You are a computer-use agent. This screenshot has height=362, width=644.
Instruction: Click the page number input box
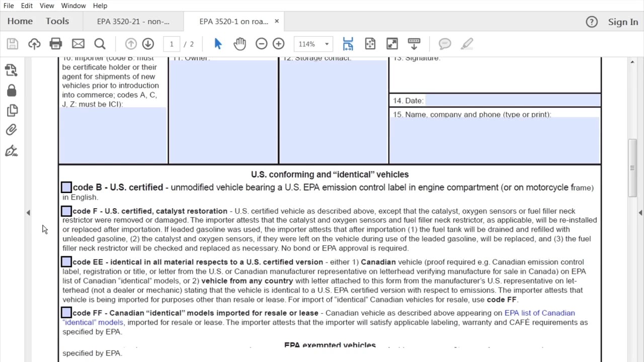pos(172,44)
